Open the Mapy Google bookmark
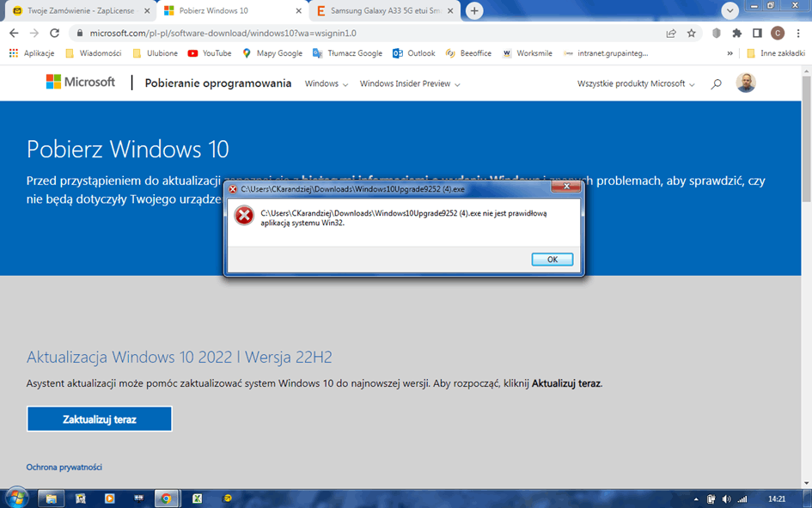This screenshot has width=812, height=508. [x=272, y=53]
